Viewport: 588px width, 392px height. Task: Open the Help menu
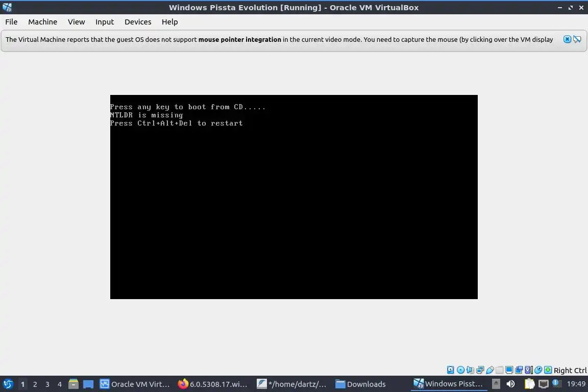[169, 22]
